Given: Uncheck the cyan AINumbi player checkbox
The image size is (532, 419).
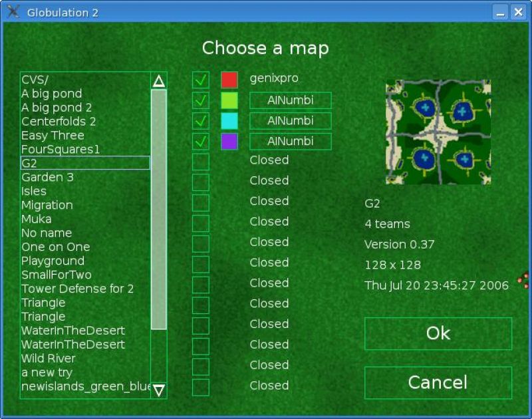Looking at the screenshot, I should [x=201, y=121].
